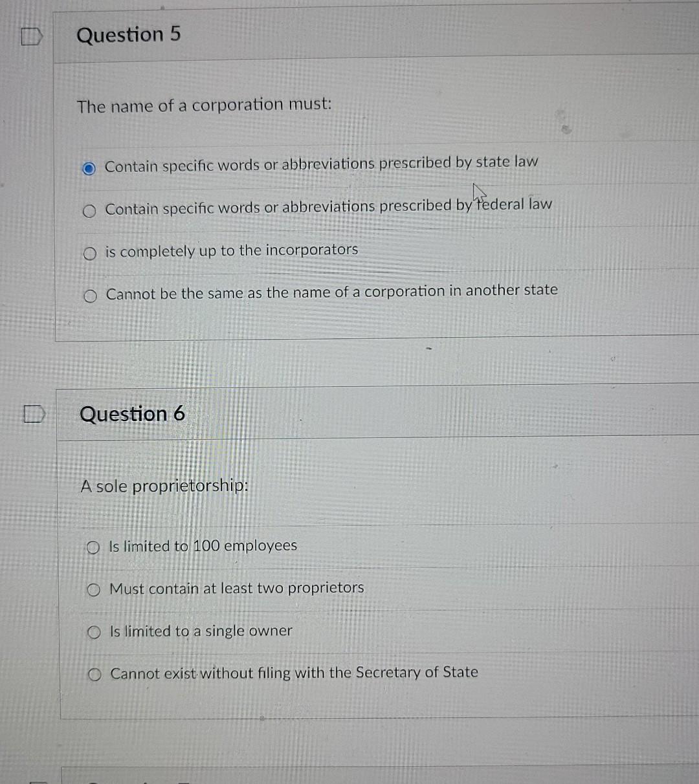Image resolution: width=699 pixels, height=784 pixels.
Task: Select 'Contain specific words prescribed by state law'
Action: [x=89, y=167]
